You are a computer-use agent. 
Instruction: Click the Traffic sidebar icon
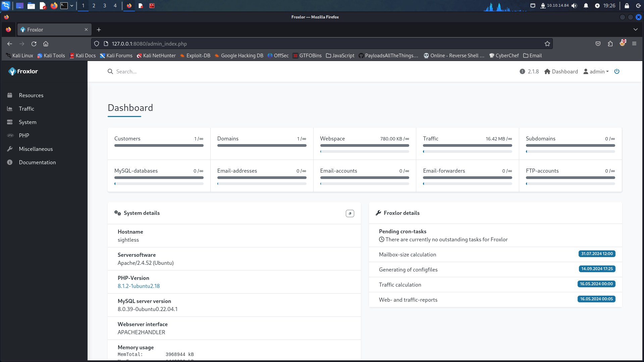(10, 108)
